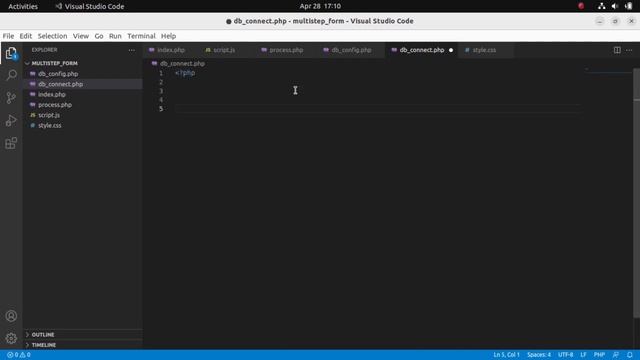
Task: Open the Extensions view icon
Action: click(x=11, y=143)
